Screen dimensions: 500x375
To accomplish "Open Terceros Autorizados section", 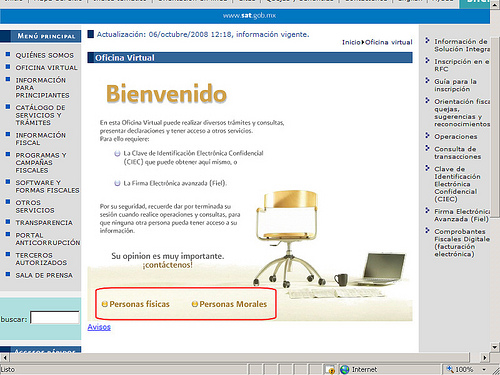I will [x=41, y=259].
